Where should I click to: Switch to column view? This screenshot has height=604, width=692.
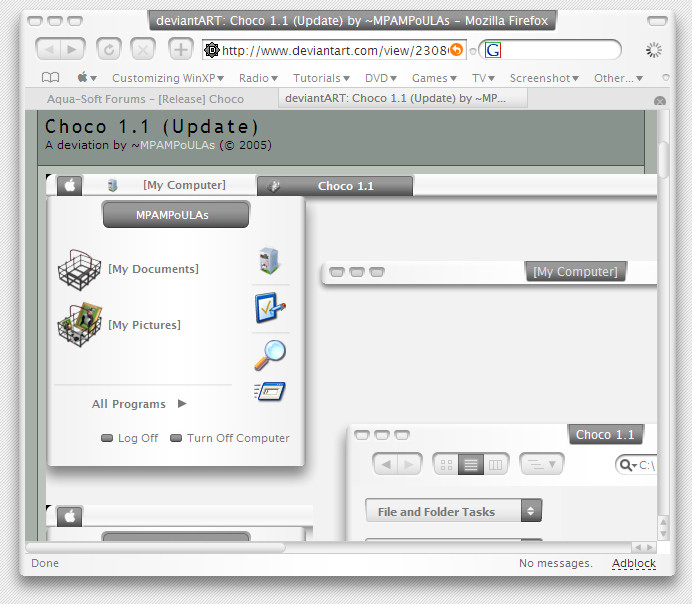tap(496, 465)
